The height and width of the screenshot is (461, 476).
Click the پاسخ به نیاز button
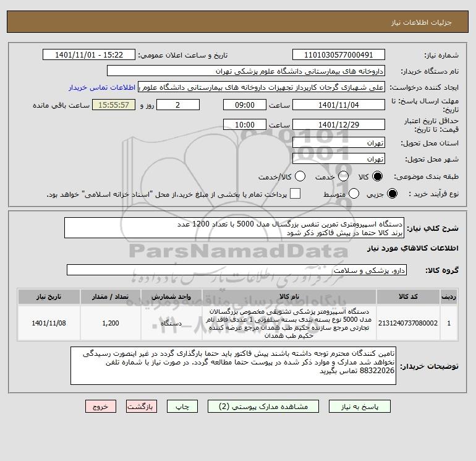(360, 407)
